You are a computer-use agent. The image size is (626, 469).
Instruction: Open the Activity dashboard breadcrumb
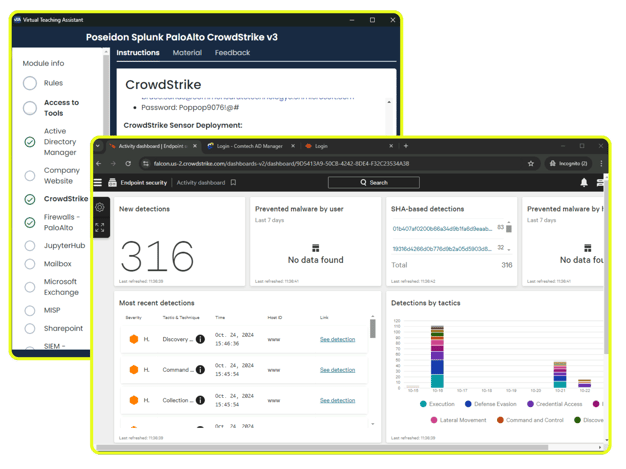[x=201, y=183]
